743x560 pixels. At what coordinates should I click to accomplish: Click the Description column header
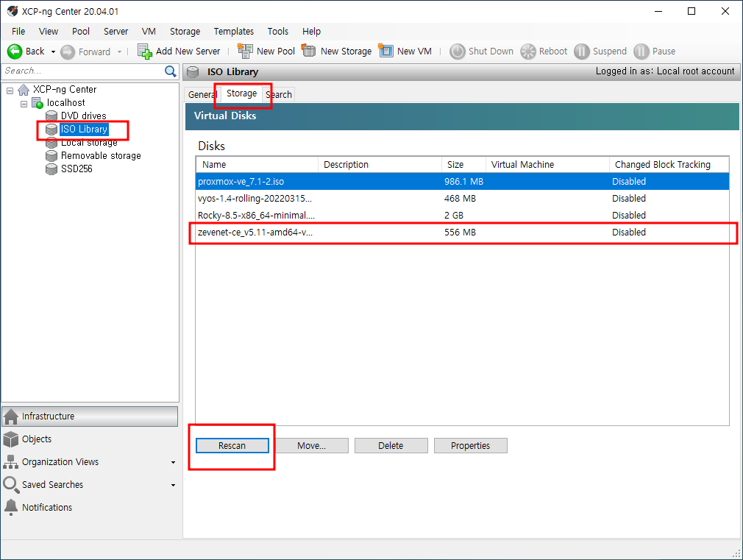[380, 165]
